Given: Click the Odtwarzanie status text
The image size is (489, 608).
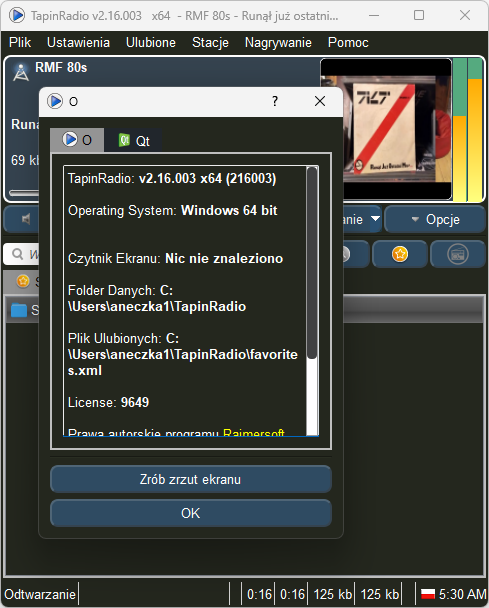Looking at the screenshot, I should pos(40,594).
